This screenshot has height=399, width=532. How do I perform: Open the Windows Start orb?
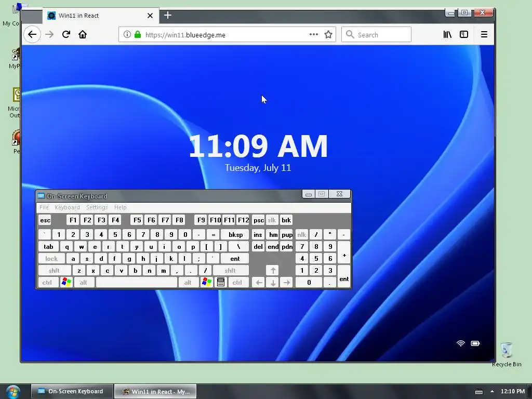tap(13, 392)
